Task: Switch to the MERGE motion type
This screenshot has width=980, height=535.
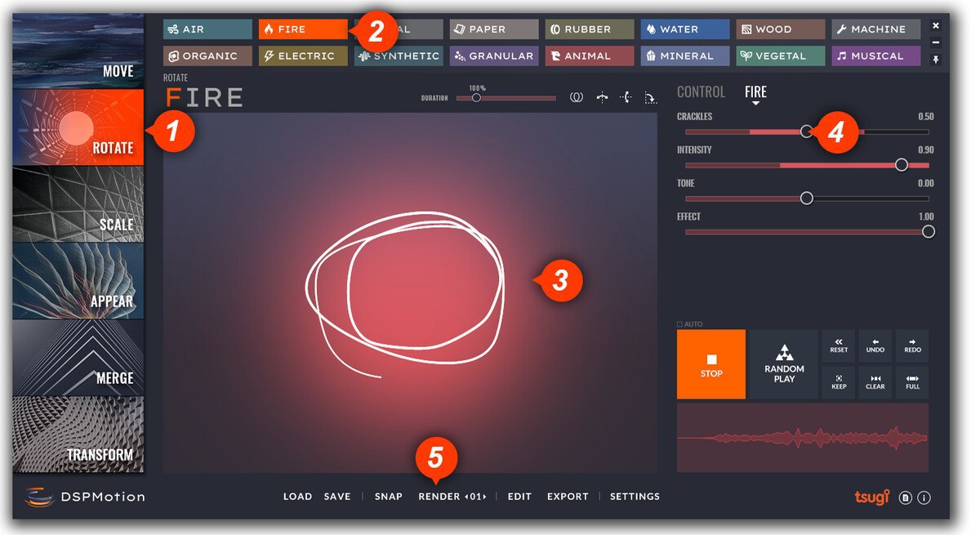Action: [78, 358]
